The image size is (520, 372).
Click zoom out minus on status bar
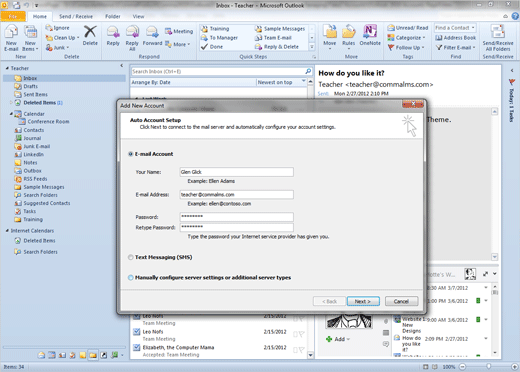pyautogui.click(x=462, y=367)
